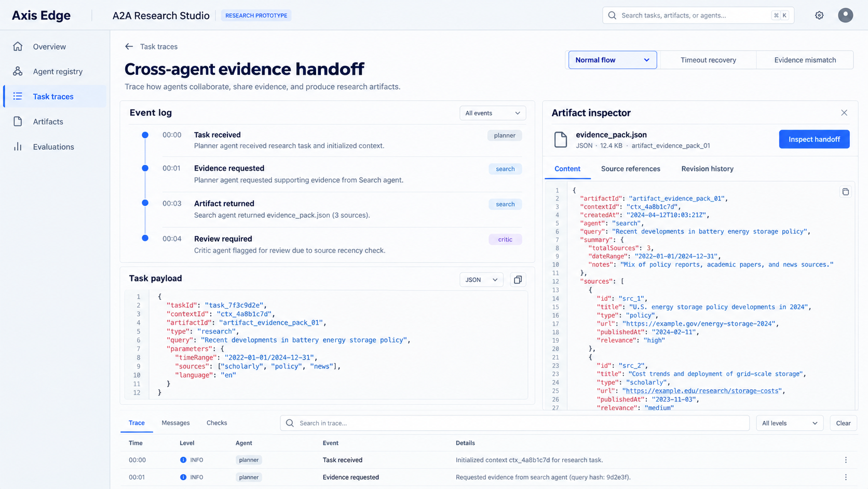The width and height of the screenshot is (868, 489).
Task: Select the Content tab
Action: (567, 169)
